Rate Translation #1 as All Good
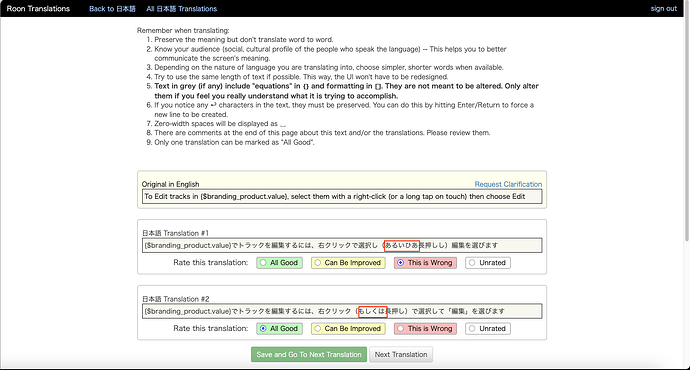Image resolution: width=690 pixels, height=370 pixels. [x=279, y=263]
